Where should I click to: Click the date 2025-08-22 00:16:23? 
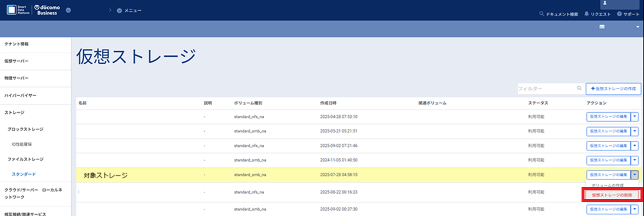coord(338,192)
